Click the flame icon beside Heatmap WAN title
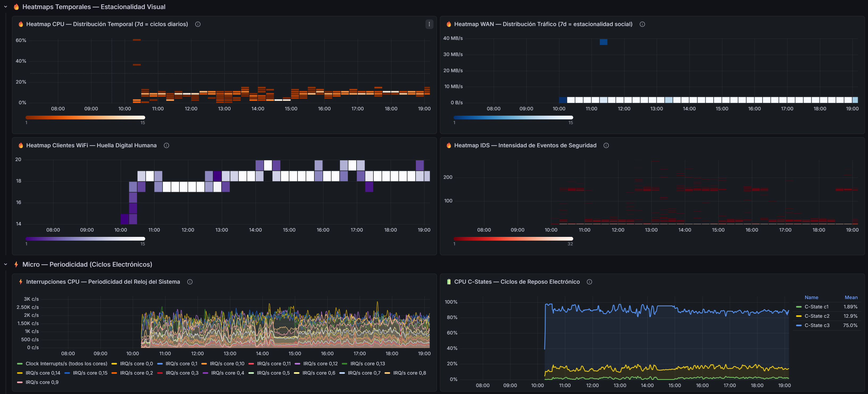 pyautogui.click(x=449, y=24)
